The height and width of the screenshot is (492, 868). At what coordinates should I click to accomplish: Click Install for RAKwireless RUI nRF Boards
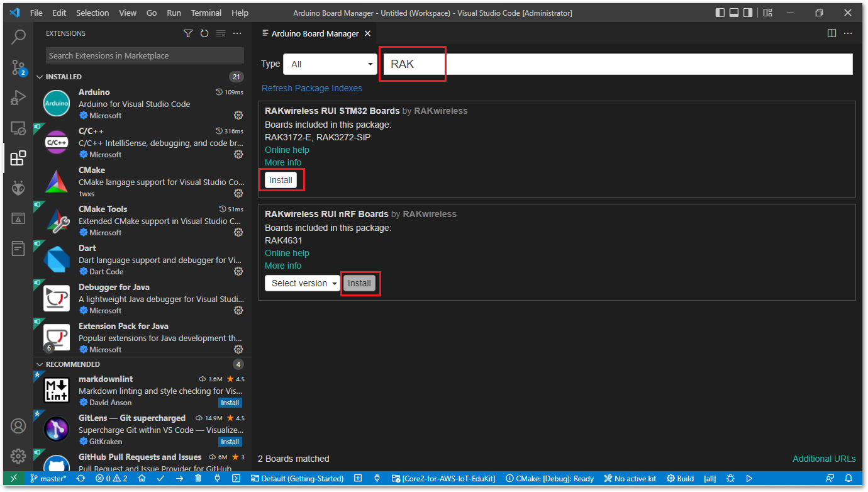click(x=359, y=283)
